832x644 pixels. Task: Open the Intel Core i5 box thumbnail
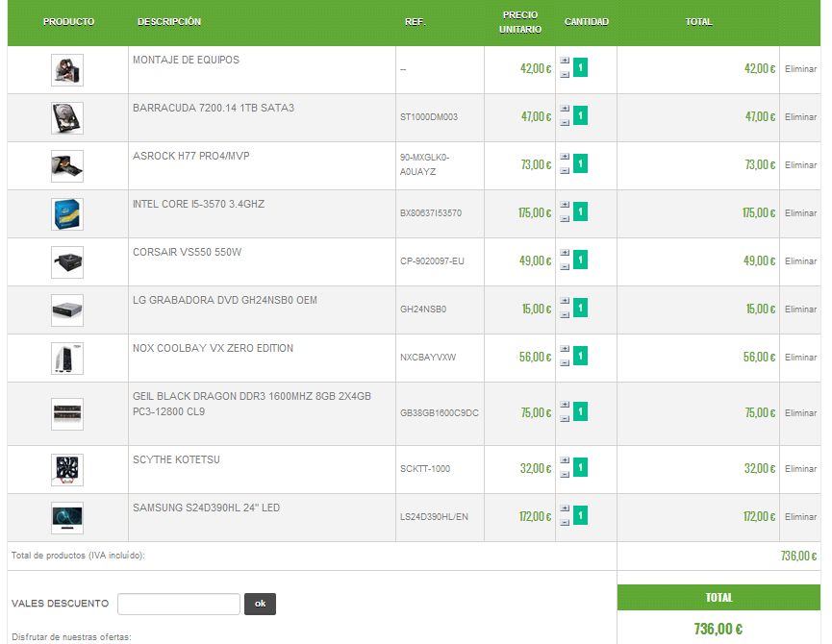pos(67,214)
